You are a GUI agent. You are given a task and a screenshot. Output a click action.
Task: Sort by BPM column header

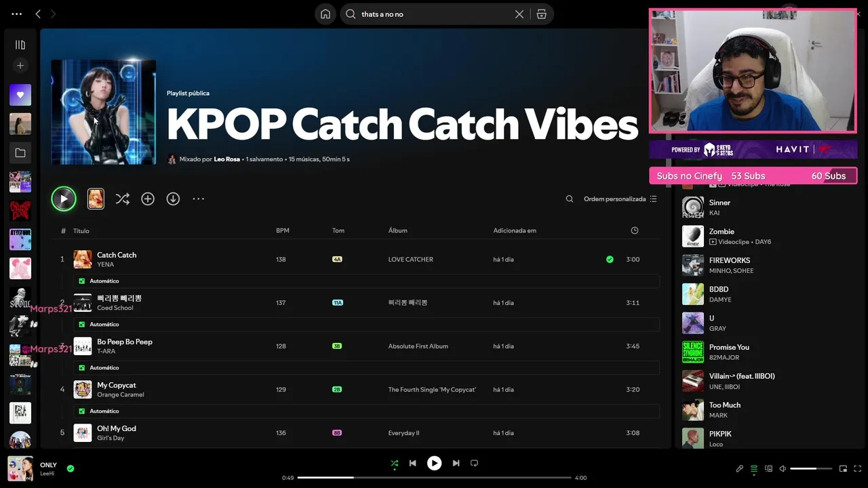(x=283, y=230)
